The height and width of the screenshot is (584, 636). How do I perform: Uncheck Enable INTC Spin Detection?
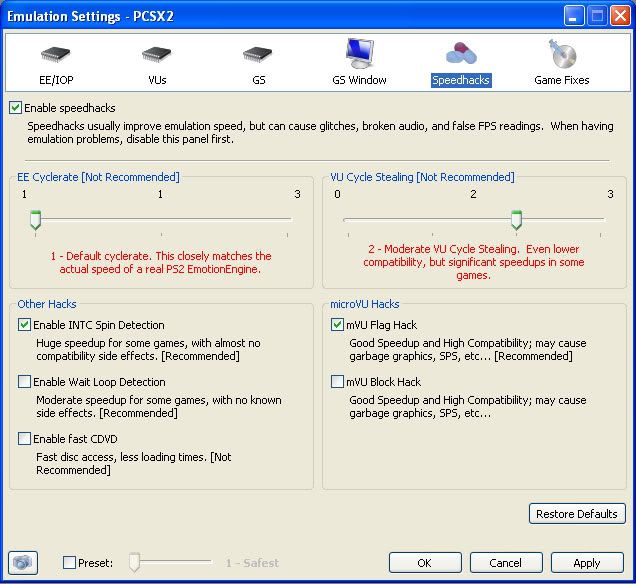click(x=24, y=324)
